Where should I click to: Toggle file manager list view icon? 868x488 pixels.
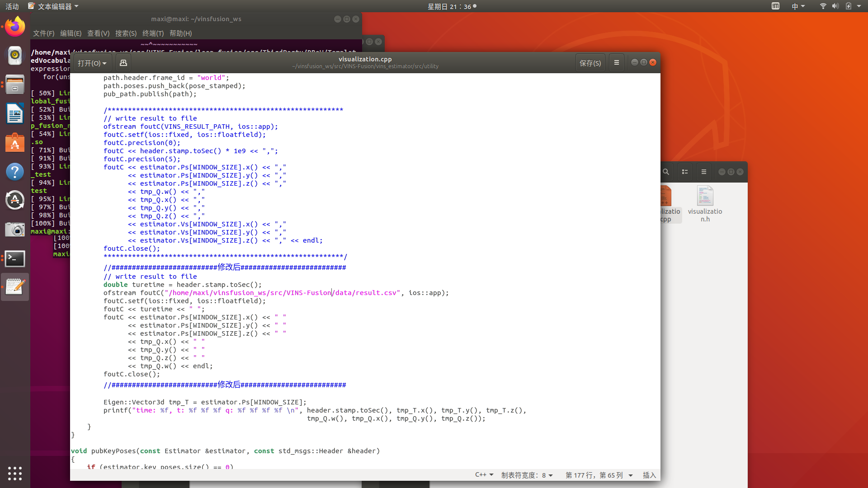tap(685, 172)
